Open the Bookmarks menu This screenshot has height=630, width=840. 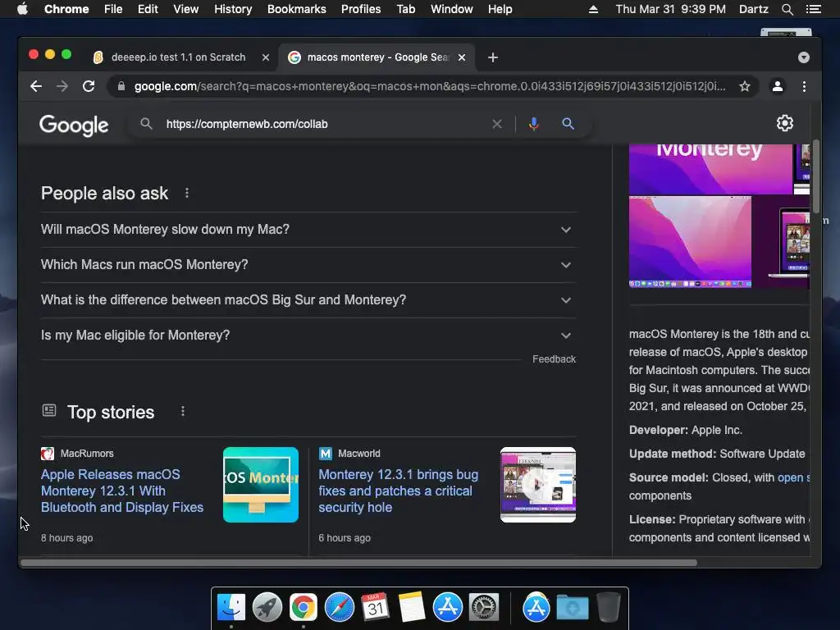(297, 9)
